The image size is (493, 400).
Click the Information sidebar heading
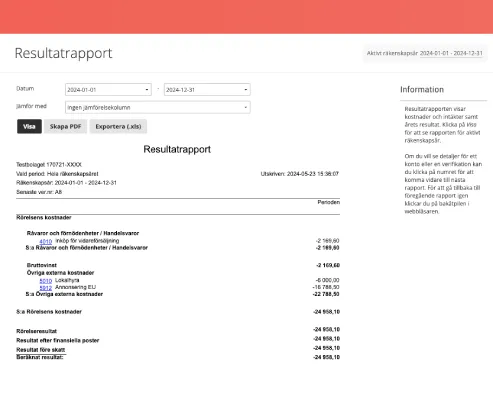pos(422,89)
